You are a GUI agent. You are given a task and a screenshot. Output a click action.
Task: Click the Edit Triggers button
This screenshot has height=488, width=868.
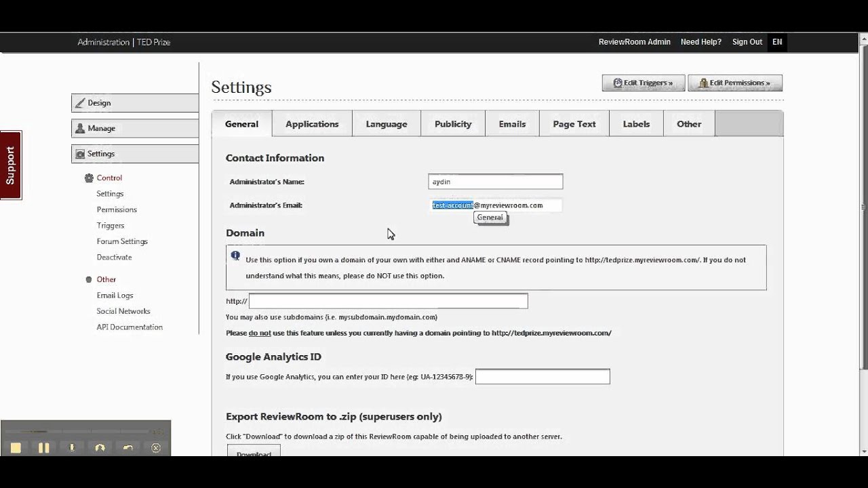click(x=644, y=83)
